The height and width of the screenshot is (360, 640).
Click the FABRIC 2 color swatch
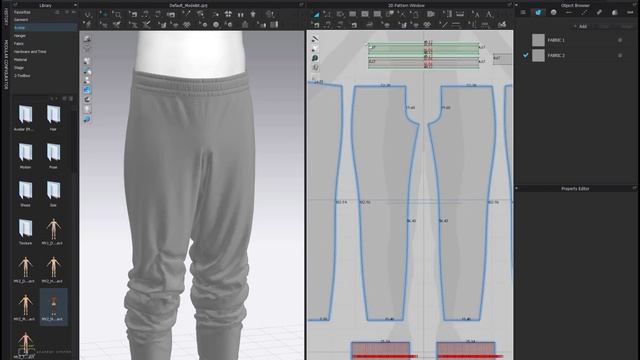538,55
